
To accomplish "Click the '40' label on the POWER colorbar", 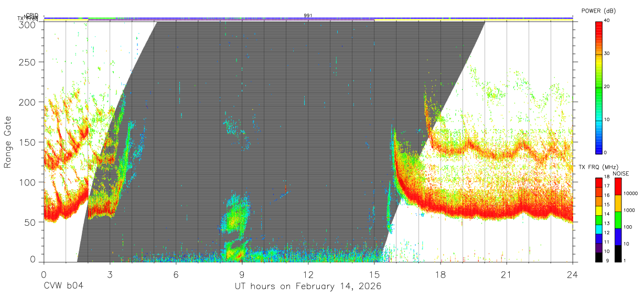I will click(608, 20).
